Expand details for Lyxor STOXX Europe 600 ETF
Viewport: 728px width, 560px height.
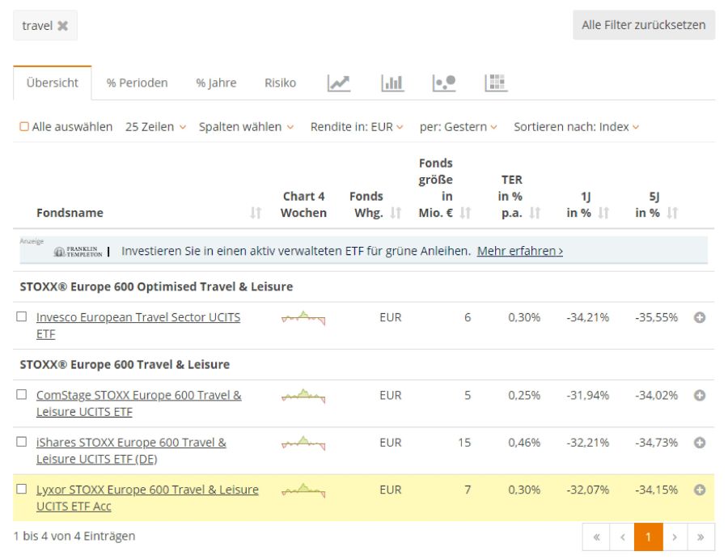(x=700, y=490)
